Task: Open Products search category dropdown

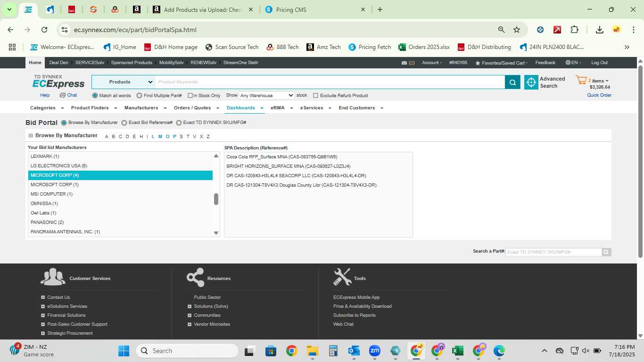Action: (x=123, y=82)
